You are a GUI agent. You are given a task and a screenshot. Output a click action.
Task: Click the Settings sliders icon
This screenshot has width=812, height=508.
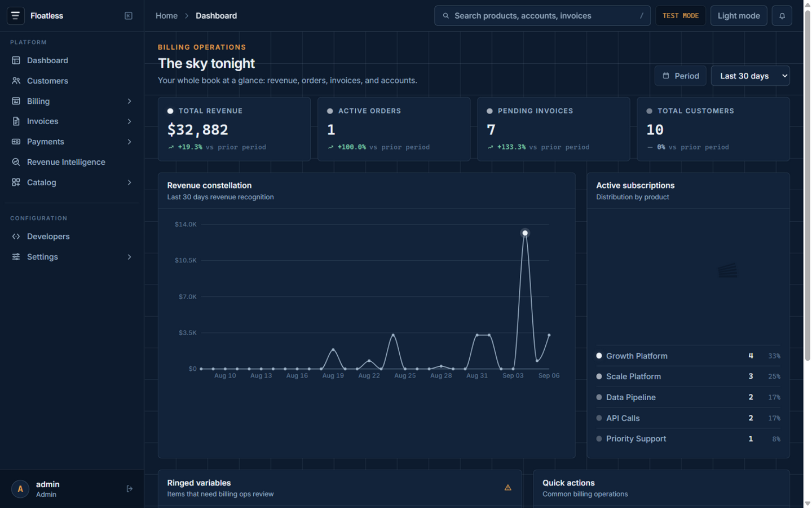click(16, 257)
